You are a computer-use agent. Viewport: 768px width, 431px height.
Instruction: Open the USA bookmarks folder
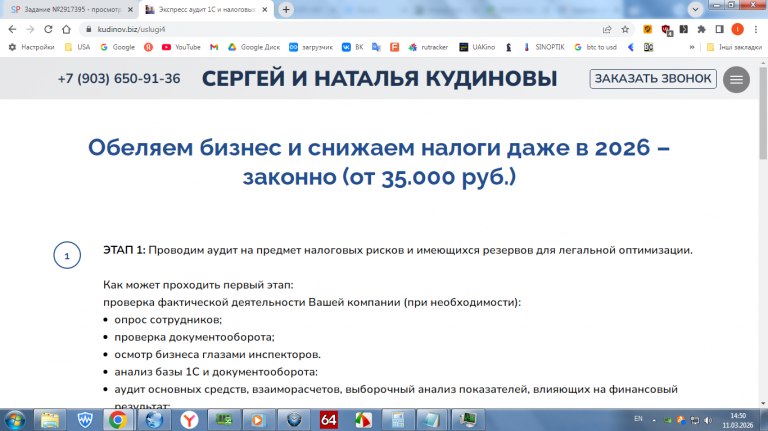click(77, 47)
